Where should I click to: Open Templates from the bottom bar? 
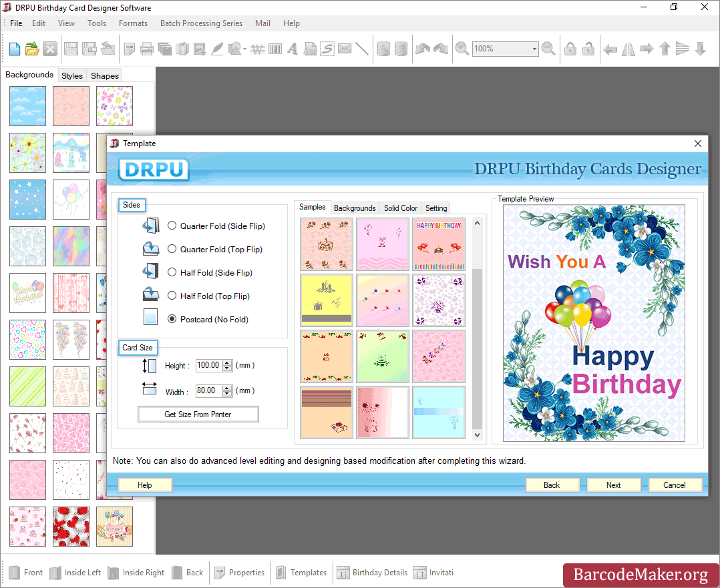pyautogui.click(x=301, y=573)
